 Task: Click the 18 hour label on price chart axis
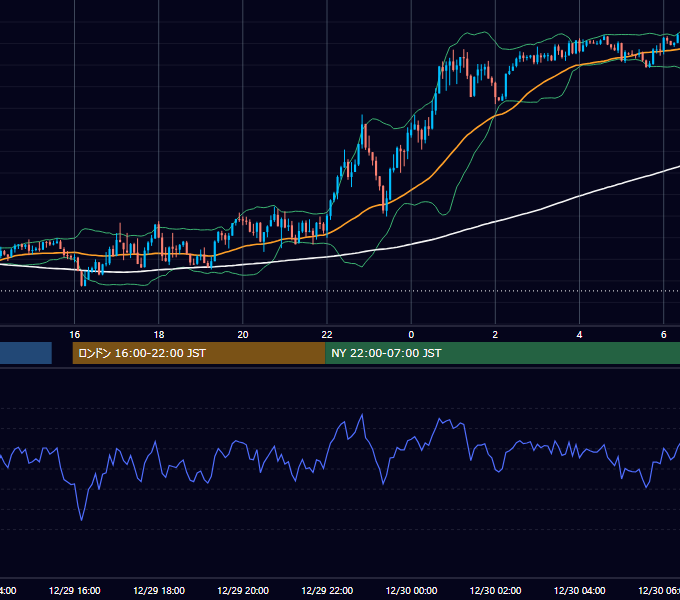click(x=159, y=335)
